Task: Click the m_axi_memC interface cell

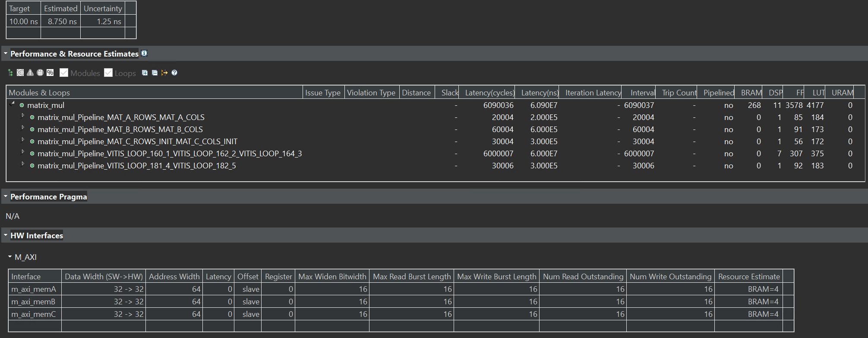Action: pos(35,314)
